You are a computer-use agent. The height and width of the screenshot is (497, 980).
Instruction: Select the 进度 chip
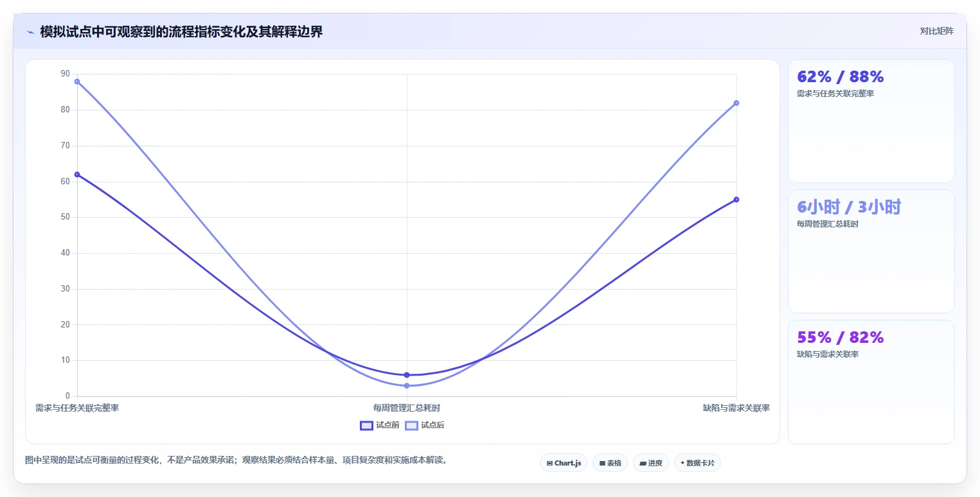(650, 463)
